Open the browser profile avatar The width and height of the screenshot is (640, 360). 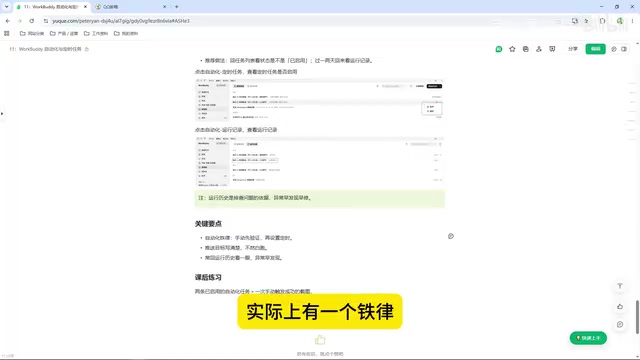[x=620, y=21]
